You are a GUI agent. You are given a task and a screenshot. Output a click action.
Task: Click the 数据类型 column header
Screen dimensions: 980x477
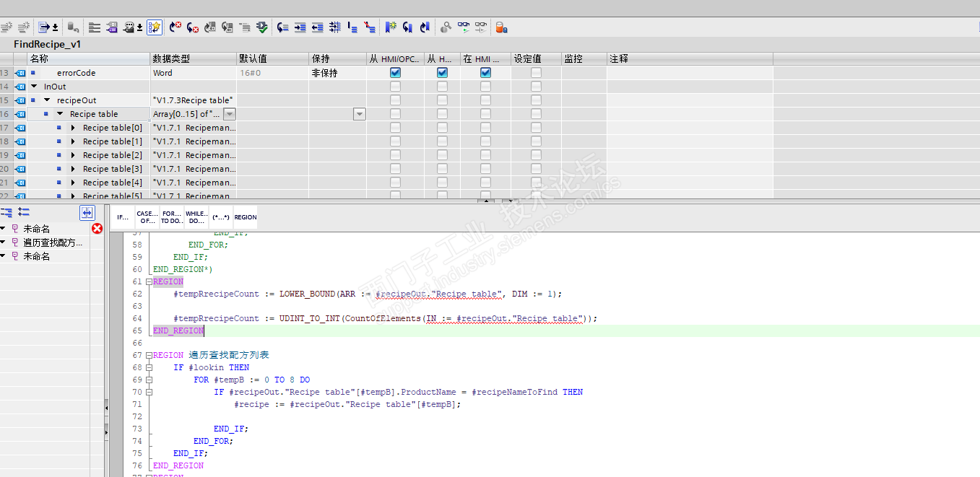(194, 58)
